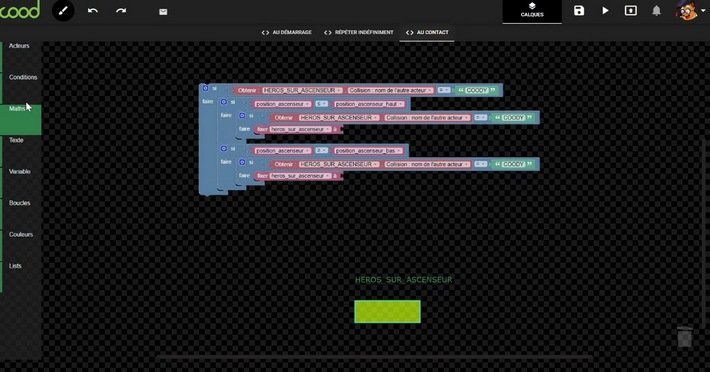The width and height of the screenshot is (710, 372).
Task: Drop blocks in the trash bin
Action: [x=685, y=336]
